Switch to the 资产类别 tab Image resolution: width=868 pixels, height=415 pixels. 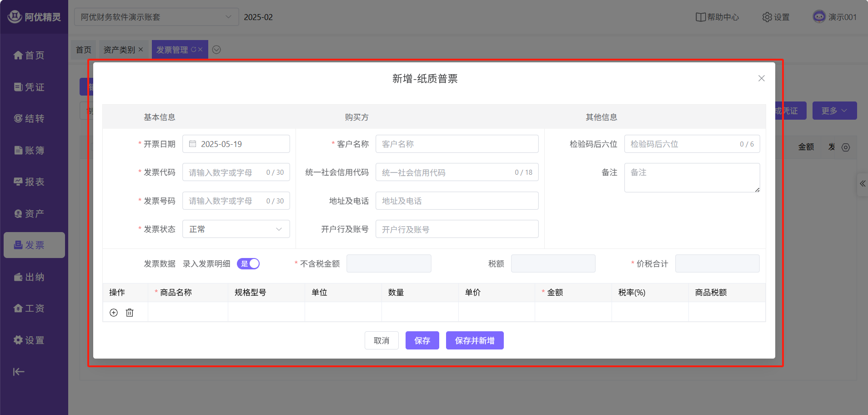(x=119, y=50)
